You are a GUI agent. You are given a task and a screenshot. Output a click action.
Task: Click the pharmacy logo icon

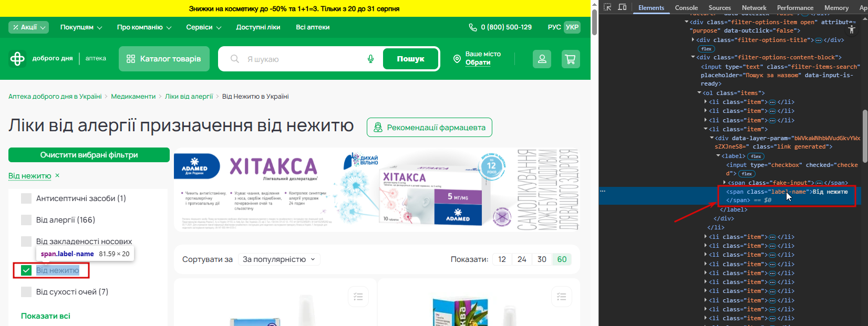17,58
